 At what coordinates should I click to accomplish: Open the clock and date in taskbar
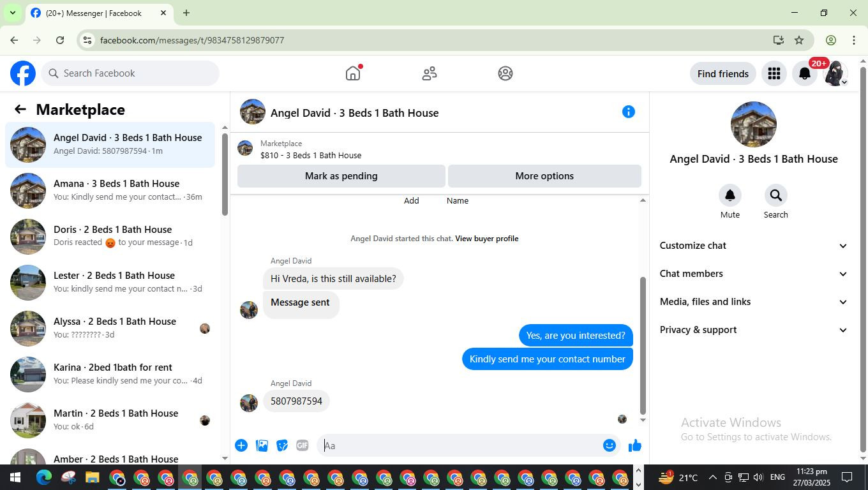812,477
